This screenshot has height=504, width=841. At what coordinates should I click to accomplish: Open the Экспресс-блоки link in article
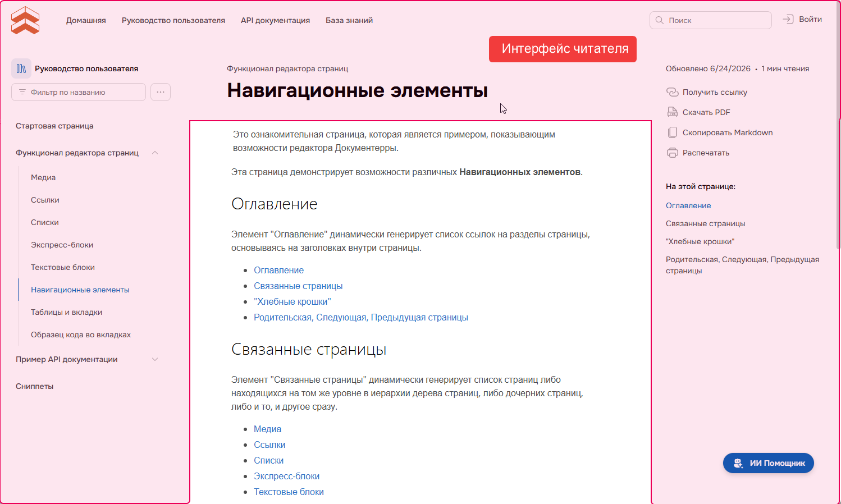tap(286, 476)
